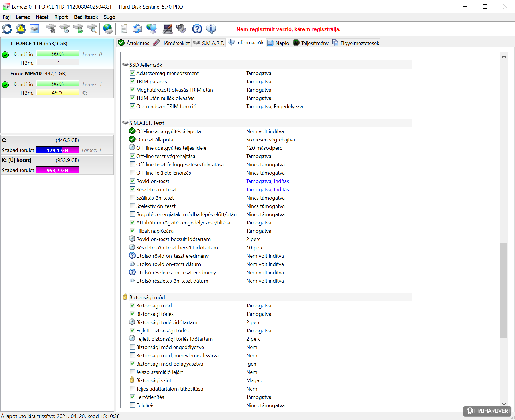The height and width of the screenshot is (420, 515).
Task: Toggle the Fertőtlenítés checkbox
Action: [x=132, y=397]
